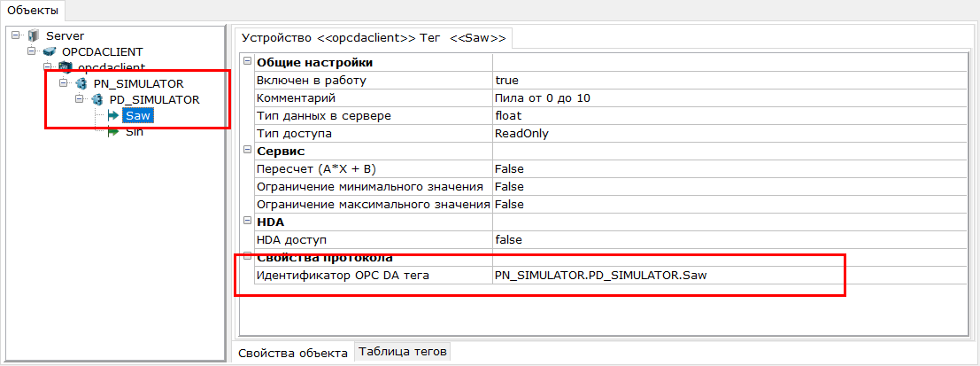This screenshot has height=366, width=980.
Task: Click the Sin tag arrow icon
Action: click(113, 132)
